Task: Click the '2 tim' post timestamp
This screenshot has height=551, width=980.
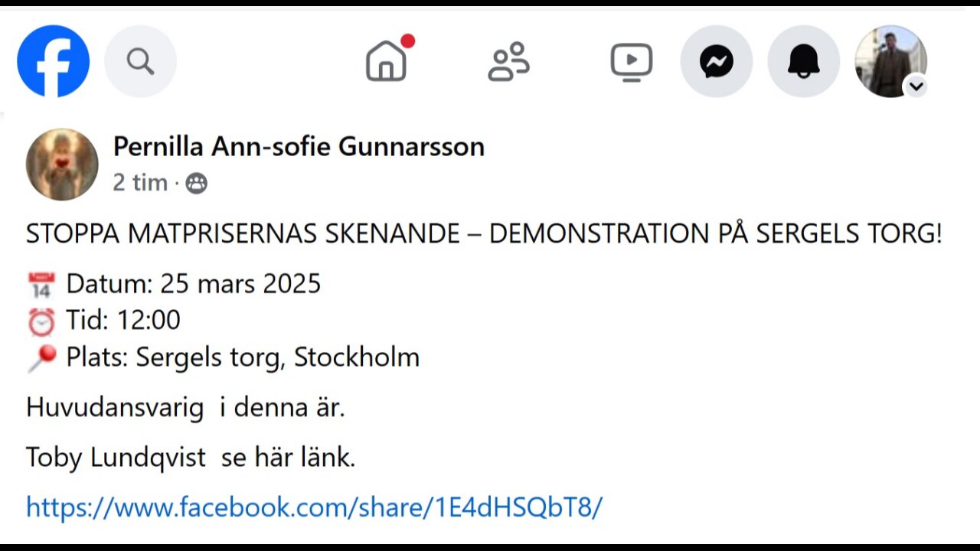Action: click(x=140, y=183)
